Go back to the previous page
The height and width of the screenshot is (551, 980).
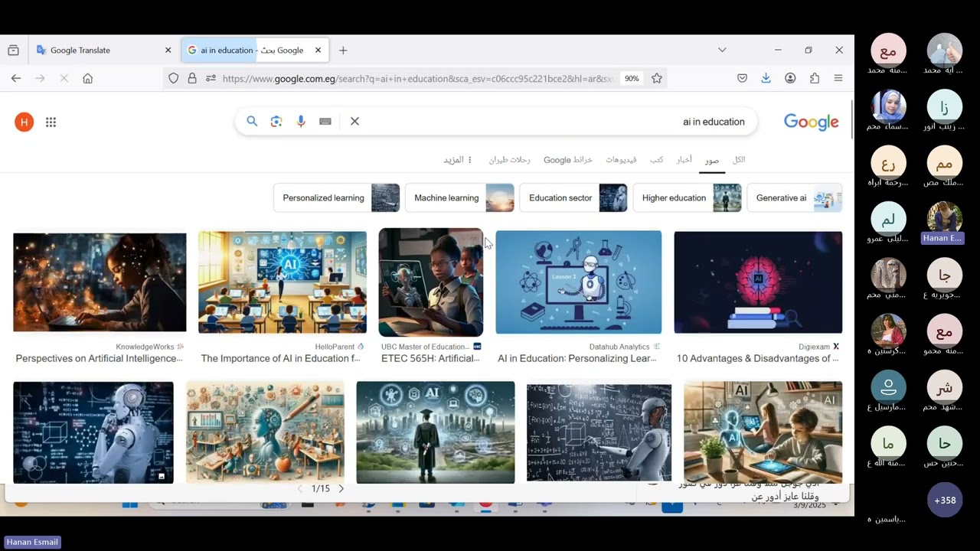click(x=16, y=78)
